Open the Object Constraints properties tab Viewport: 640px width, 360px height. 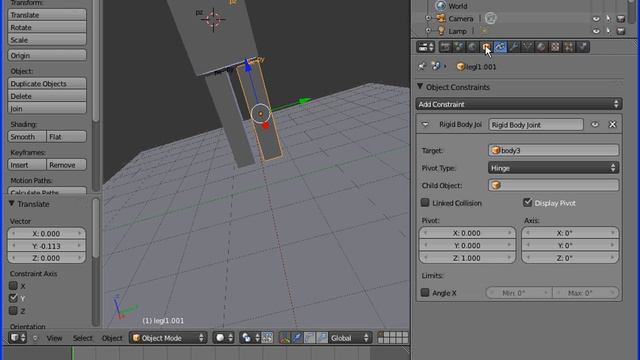500,47
